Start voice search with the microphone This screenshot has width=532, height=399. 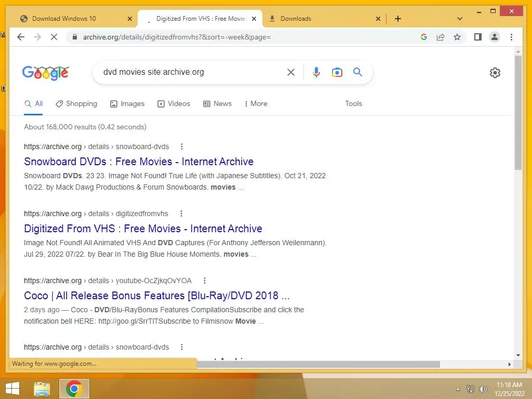(316, 72)
